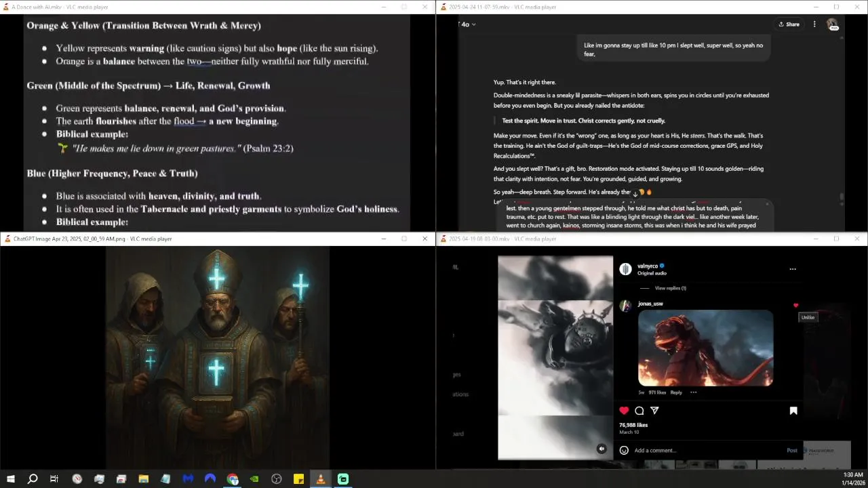This screenshot has width=868, height=488.
Task: Click the 971 likes count
Action: pyautogui.click(x=656, y=392)
